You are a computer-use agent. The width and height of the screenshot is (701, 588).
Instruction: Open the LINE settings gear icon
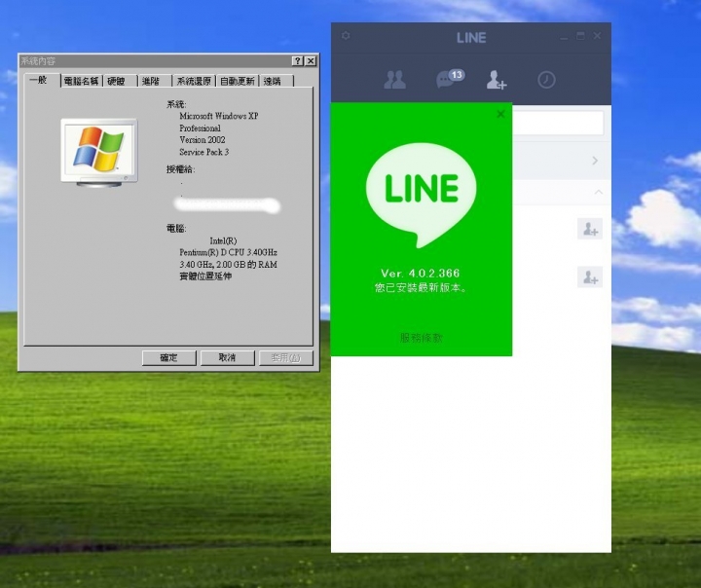(x=346, y=36)
